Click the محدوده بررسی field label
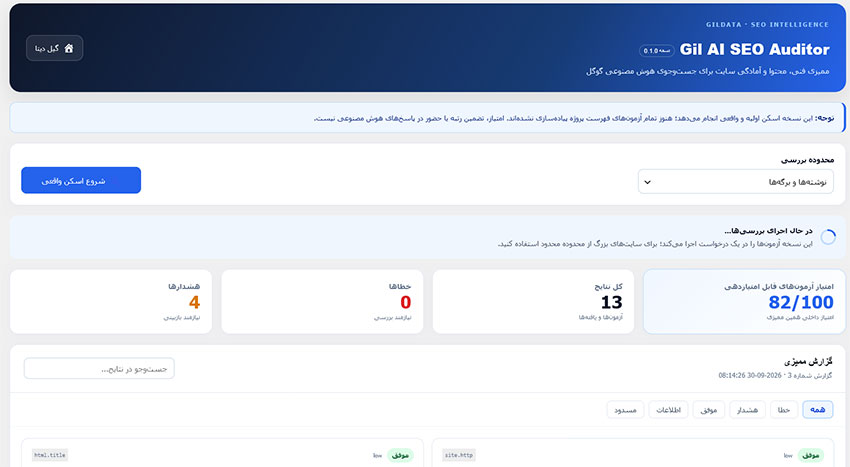 tap(807, 160)
